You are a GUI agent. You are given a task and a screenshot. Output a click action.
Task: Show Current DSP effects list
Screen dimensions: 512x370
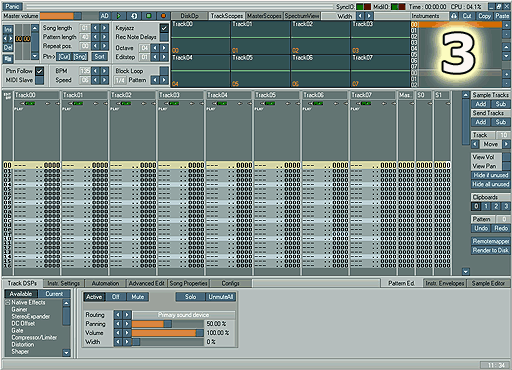pyautogui.click(x=54, y=294)
